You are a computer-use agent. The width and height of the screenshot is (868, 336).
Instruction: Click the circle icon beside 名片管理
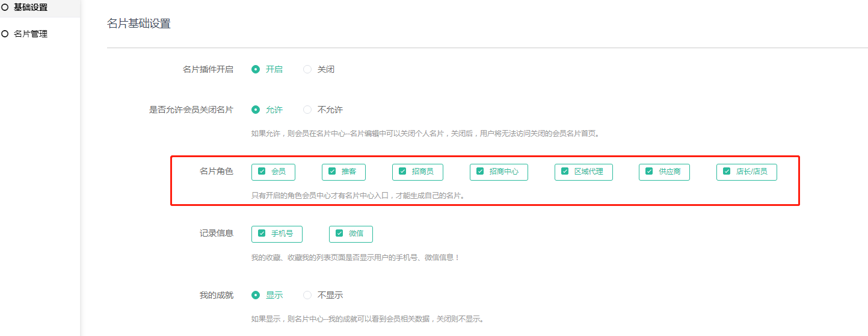pos(5,34)
